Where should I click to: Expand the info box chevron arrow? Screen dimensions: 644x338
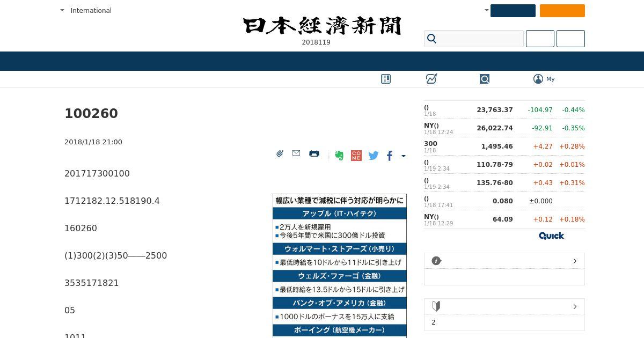click(575, 261)
